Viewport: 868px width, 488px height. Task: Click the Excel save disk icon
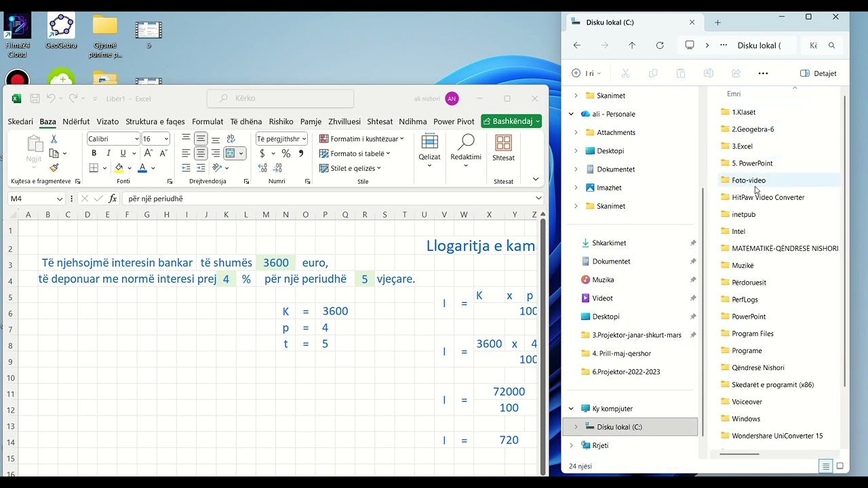point(35,99)
